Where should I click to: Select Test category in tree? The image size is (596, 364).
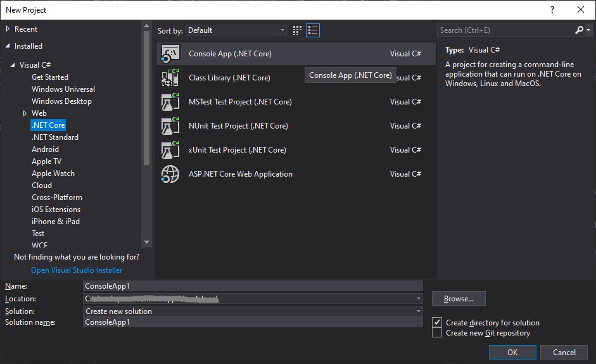(x=38, y=234)
